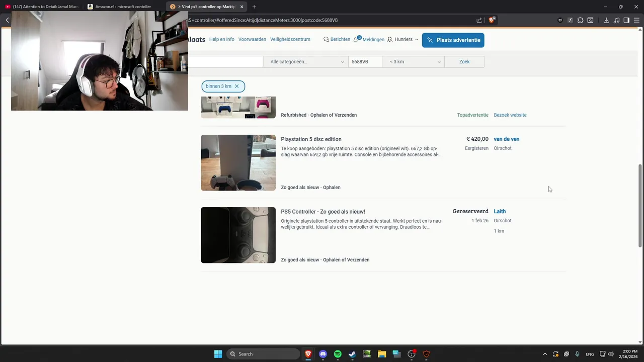Image resolution: width=644 pixels, height=362 pixels.
Task: Open Steam from taskbar
Action: (x=352, y=354)
